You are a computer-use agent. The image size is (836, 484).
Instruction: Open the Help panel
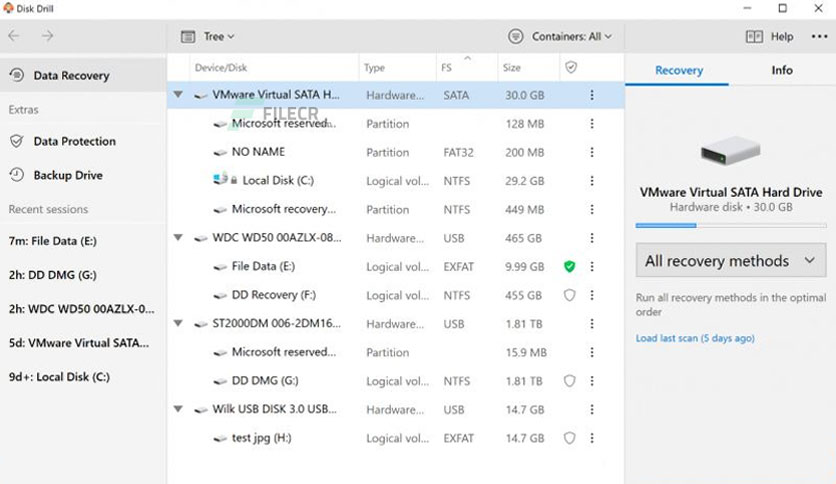pos(769,36)
